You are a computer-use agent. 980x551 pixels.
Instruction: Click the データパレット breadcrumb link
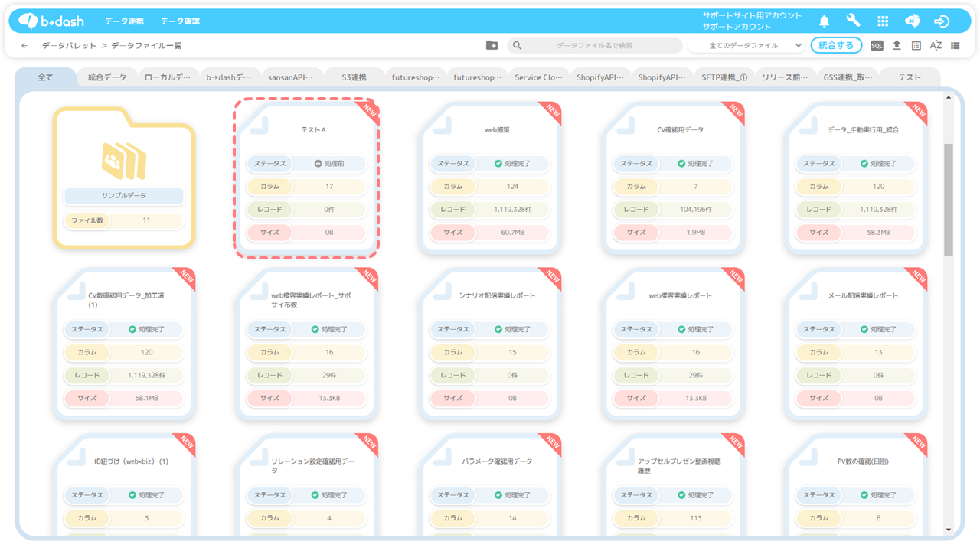[x=70, y=46]
